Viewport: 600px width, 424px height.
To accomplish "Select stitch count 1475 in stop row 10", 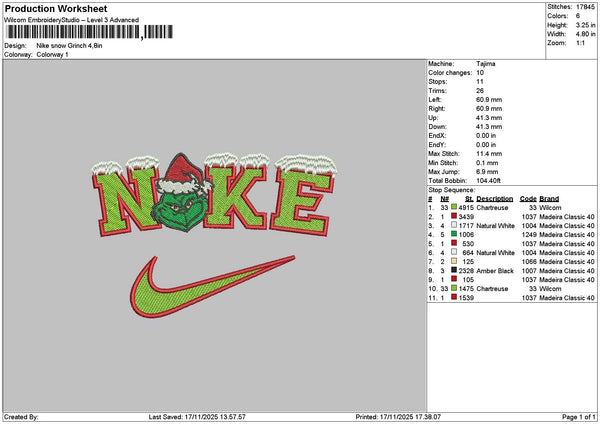I will [466, 289].
